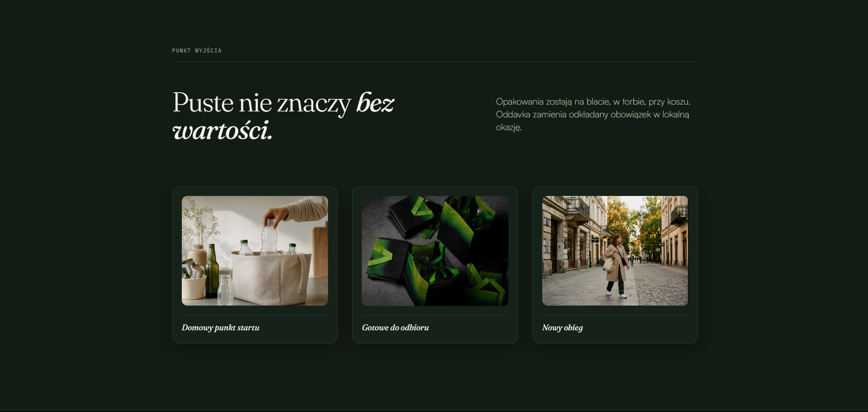The height and width of the screenshot is (412, 868).
Task: Open the woman walking street photo
Action: coord(615,251)
